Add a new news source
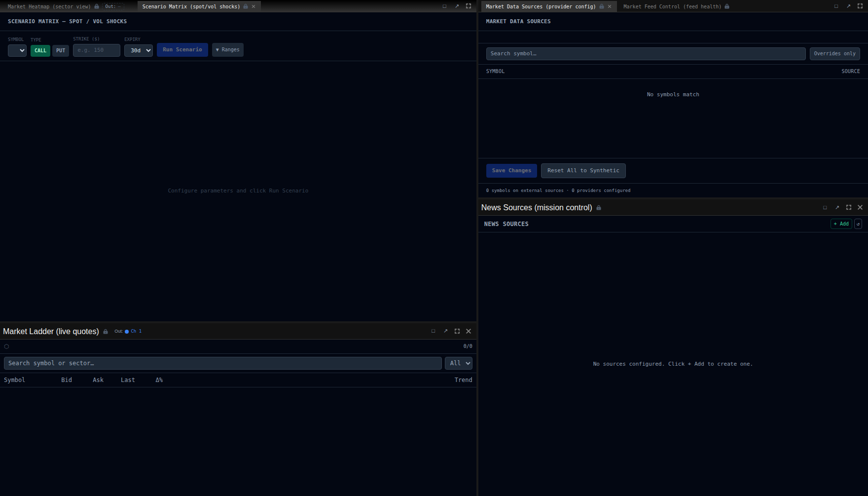 [841, 224]
